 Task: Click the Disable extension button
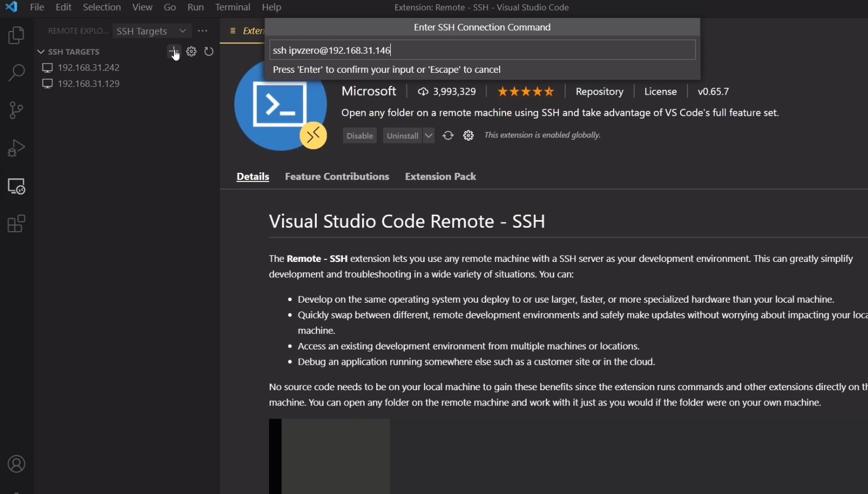360,135
